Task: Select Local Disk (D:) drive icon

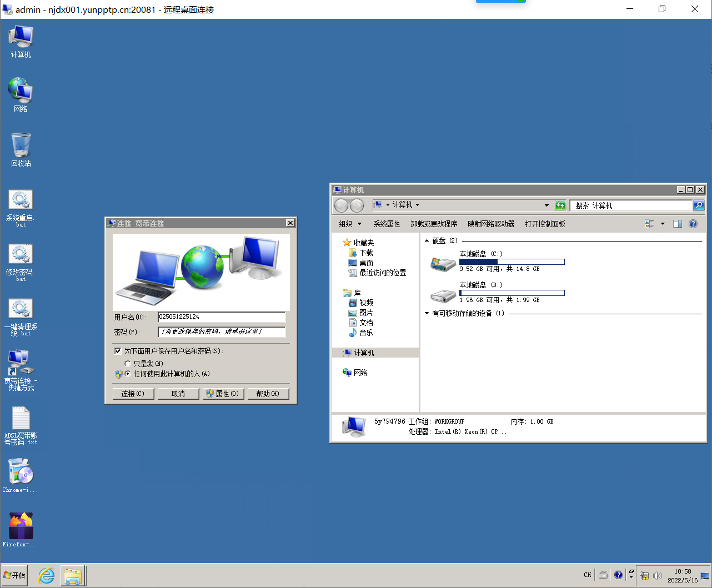Action: (x=443, y=295)
